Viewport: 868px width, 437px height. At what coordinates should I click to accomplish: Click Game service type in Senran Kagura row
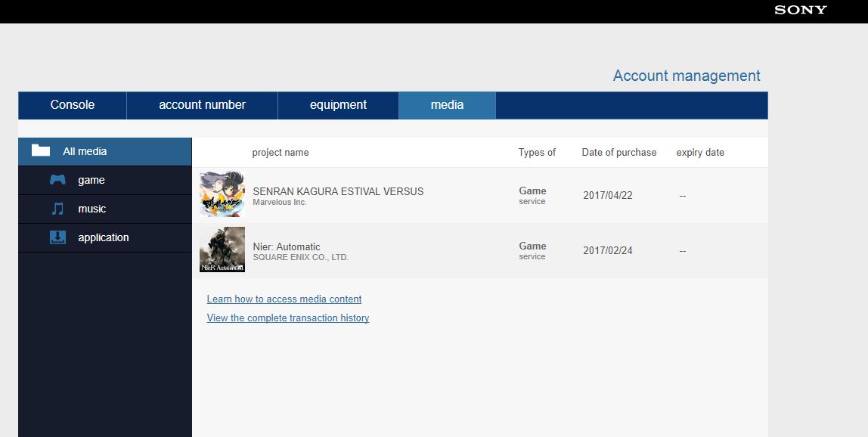(x=532, y=196)
